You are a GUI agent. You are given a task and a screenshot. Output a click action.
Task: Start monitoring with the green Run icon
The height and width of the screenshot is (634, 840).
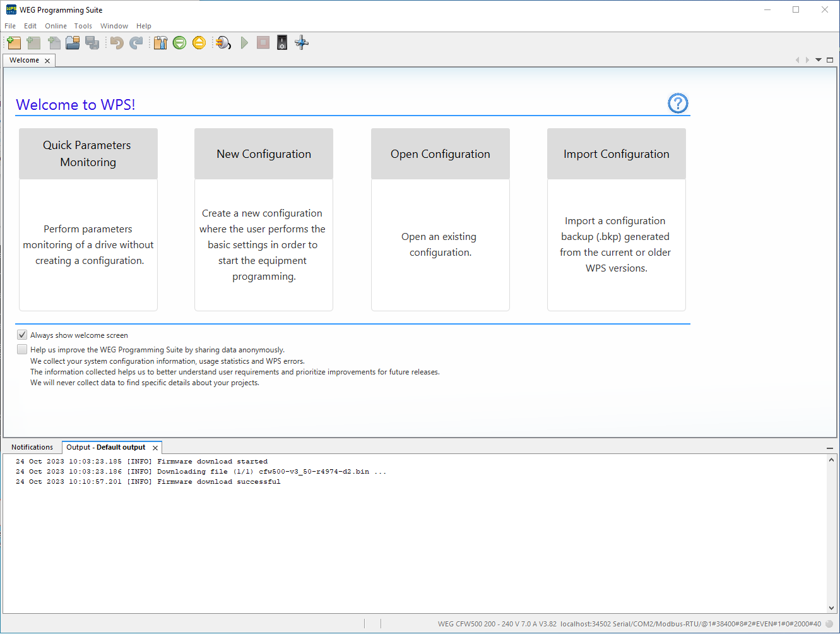click(x=244, y=42)
